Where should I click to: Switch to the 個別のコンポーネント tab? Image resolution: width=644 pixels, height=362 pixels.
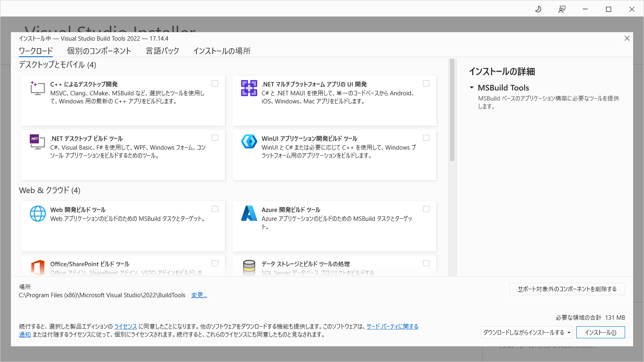tap(99, 51)
